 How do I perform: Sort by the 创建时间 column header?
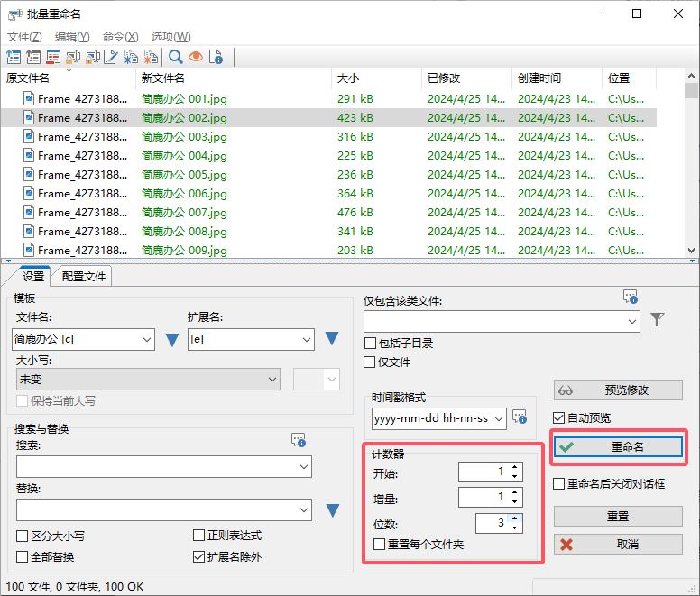click(557, 78)
